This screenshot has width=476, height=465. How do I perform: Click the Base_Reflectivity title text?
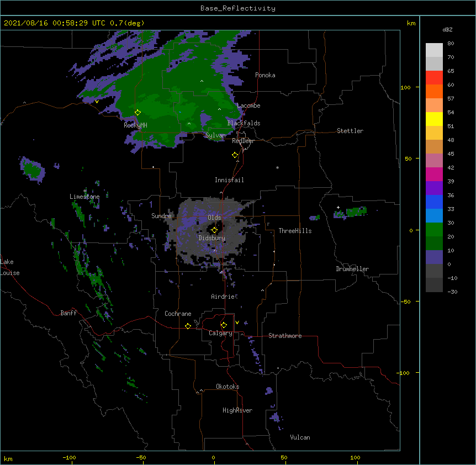click(238, 8)
